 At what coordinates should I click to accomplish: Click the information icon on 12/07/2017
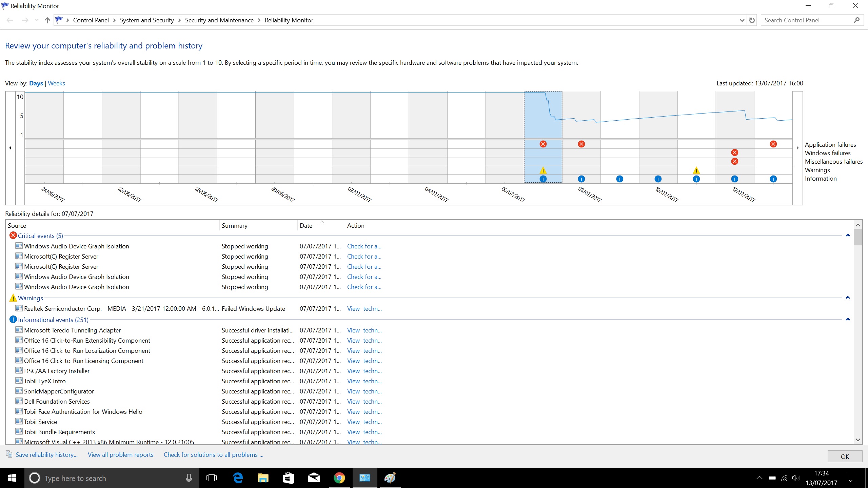734,179
